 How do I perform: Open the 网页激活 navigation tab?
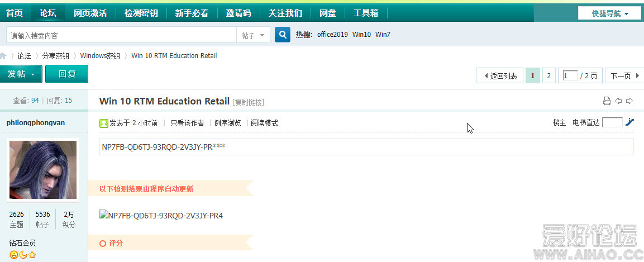90,13
